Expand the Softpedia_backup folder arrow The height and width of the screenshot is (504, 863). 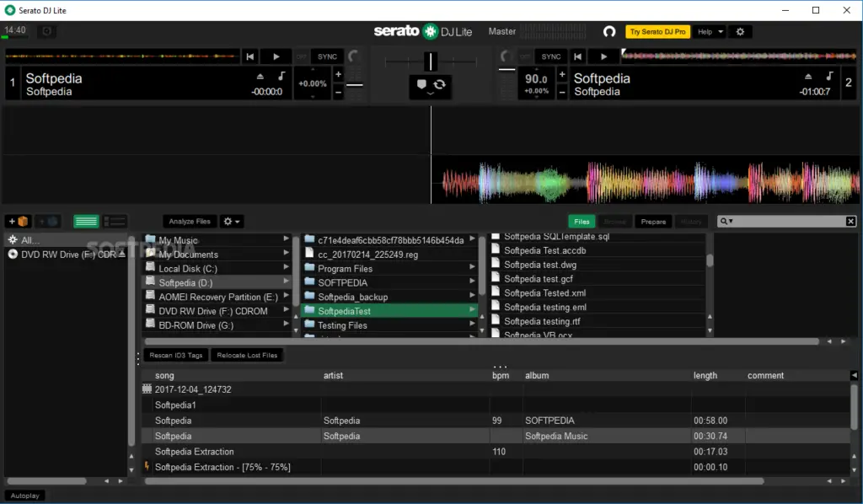472,296
